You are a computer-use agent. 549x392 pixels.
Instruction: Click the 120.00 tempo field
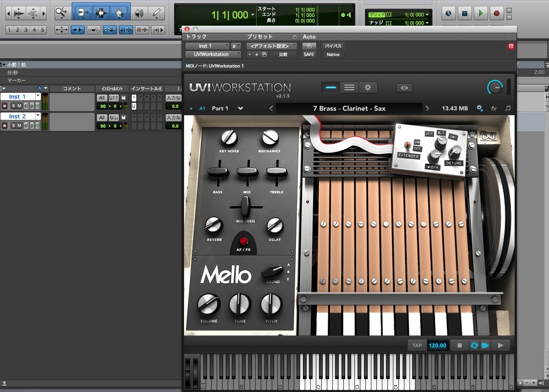pos(437,346)
